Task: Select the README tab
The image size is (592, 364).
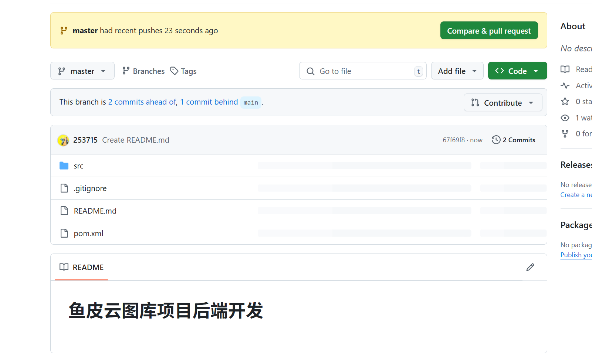Action: coord(82,267)
